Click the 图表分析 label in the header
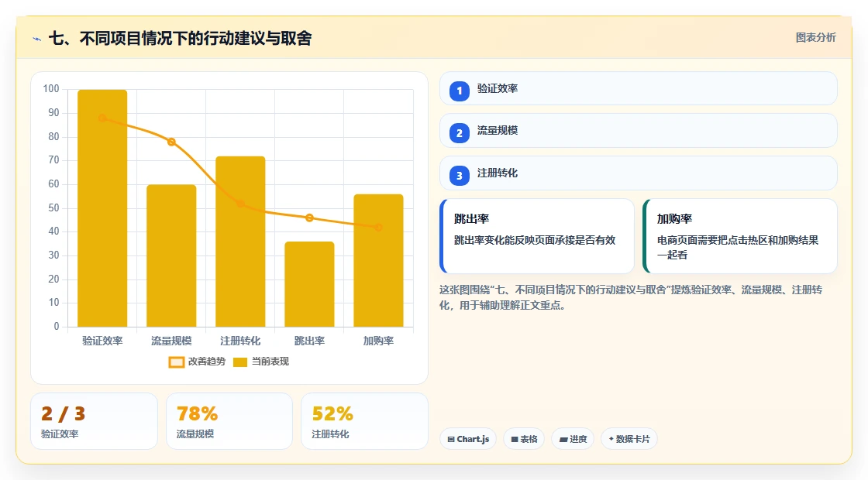Viewport: 868px width, 480px height. click(815, 38)
